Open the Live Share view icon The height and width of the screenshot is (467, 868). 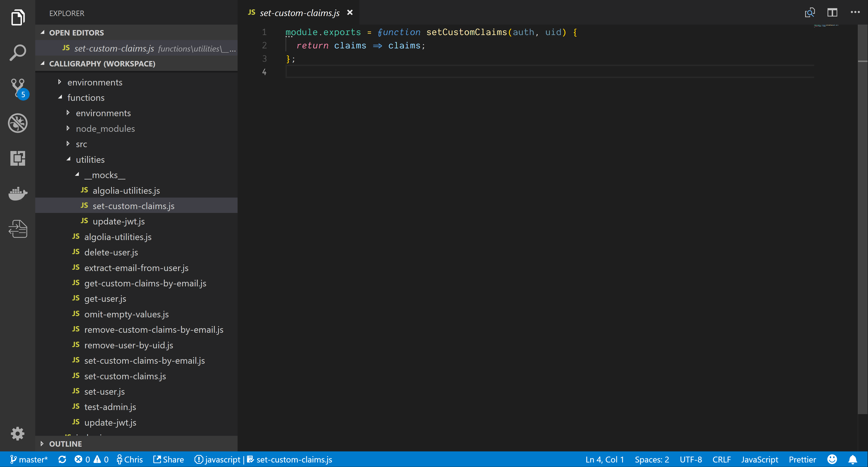[18, 229]
